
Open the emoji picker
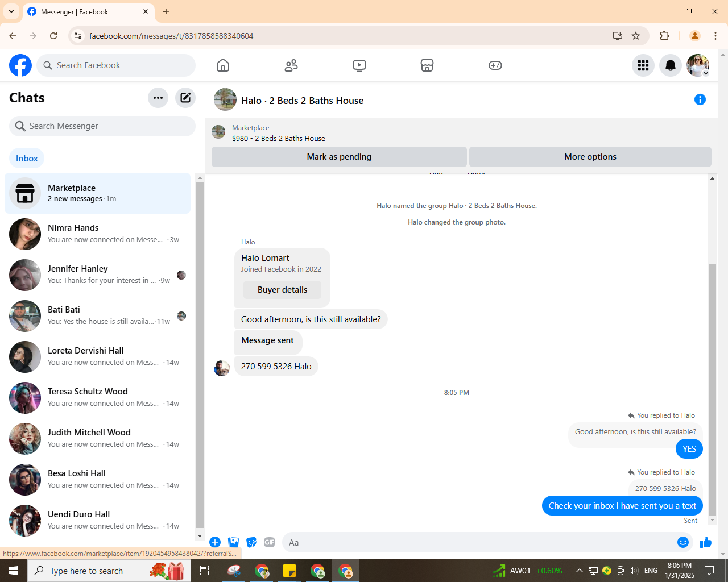[x=683, y=542]
